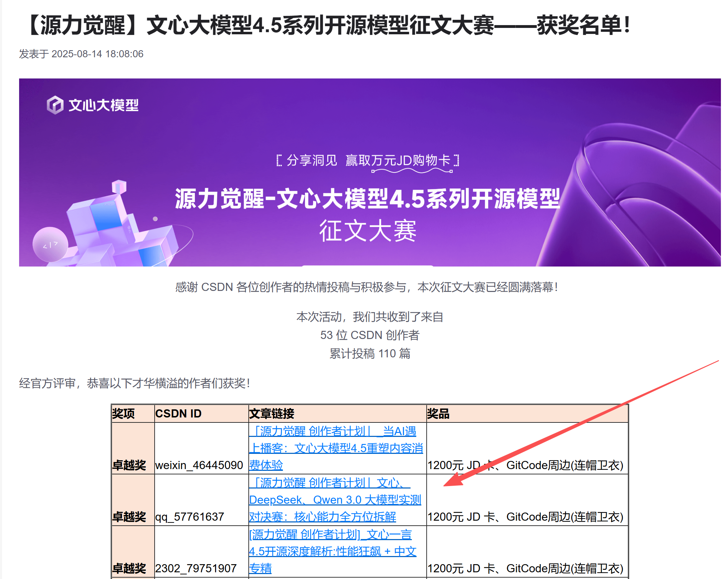The image size is (728, 579).
Task: Click the qq_57761637 row prize cell
Action: click(525, 516)
